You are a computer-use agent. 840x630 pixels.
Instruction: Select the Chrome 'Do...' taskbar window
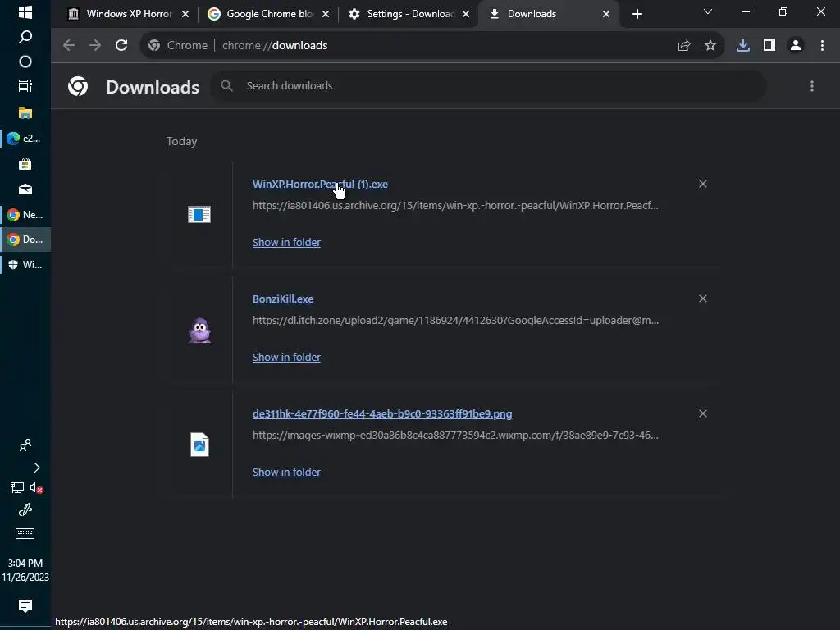coord(25,240)
